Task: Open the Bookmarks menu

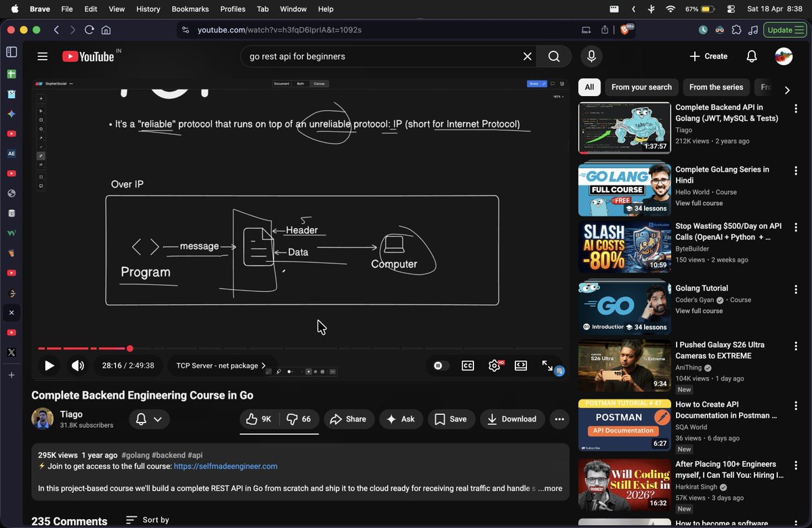Action: (x=190, y=9)
